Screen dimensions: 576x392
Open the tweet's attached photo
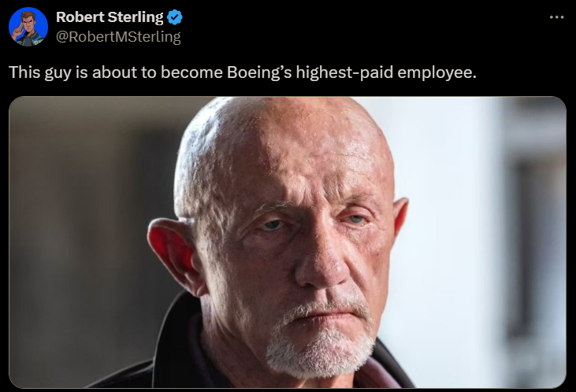[x=287, y=242]
